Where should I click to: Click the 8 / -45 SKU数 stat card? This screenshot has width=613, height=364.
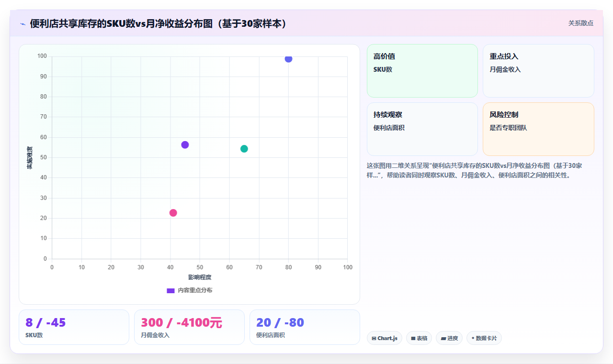click(x=74, y=327)
